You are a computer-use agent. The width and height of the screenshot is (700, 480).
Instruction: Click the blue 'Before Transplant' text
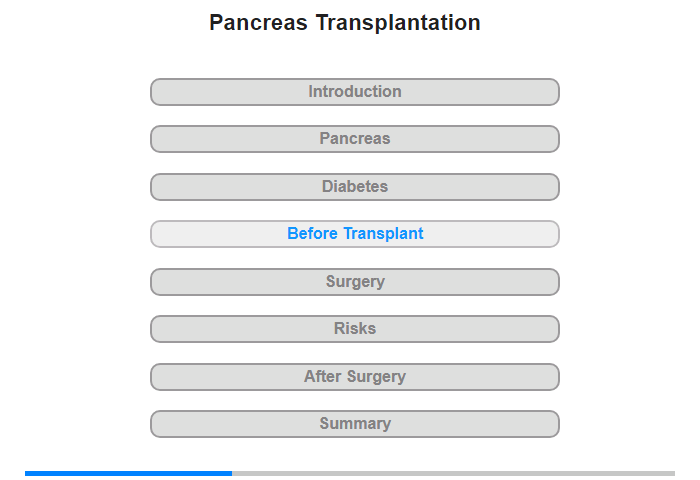[x=355, y=234]
